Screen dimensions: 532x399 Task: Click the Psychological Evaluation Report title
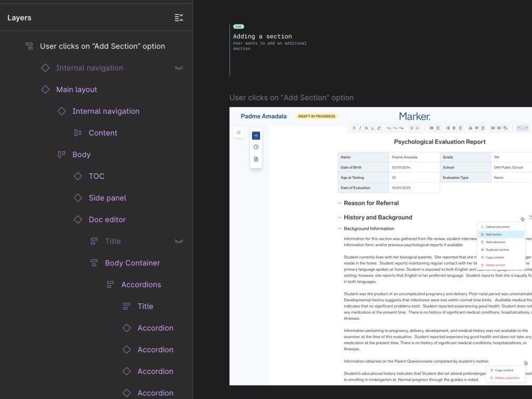440,142
